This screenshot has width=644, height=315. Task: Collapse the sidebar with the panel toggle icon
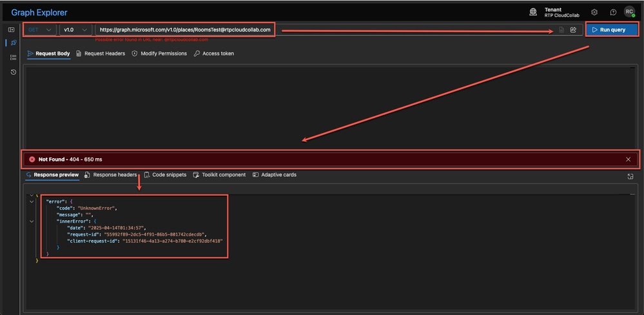12,30
